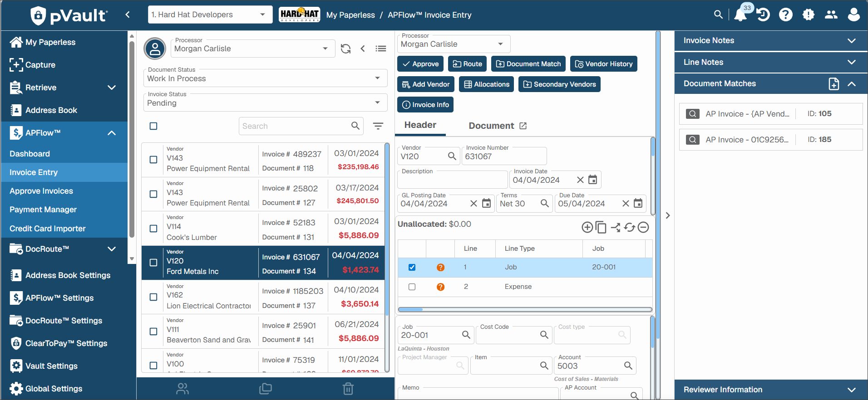Viewport: 868px width, 400px height.
Task: Open the Due Date calendar picker
Action: click(x=638, y=203)
